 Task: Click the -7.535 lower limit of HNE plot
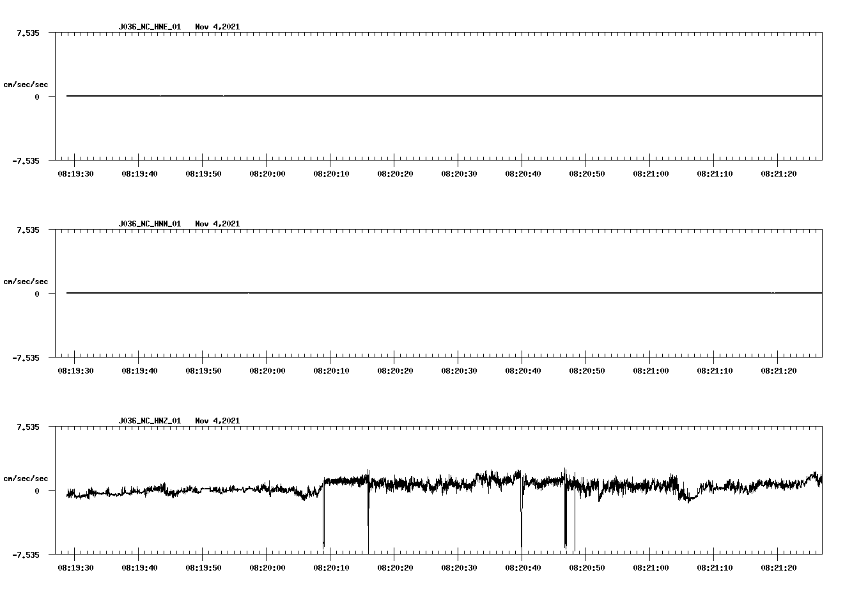[26, 161]
